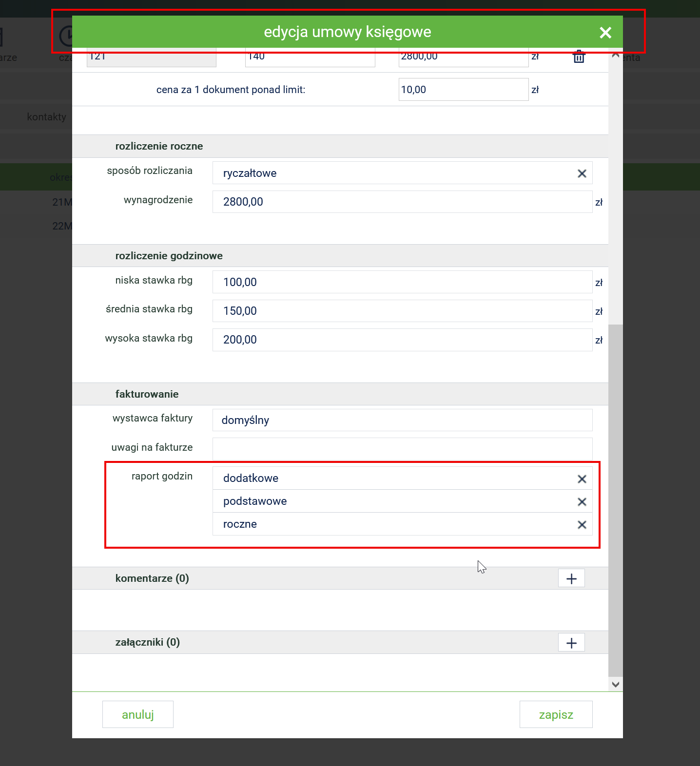Focus wysoka stawka rbg input

click(x=402, y=340)
